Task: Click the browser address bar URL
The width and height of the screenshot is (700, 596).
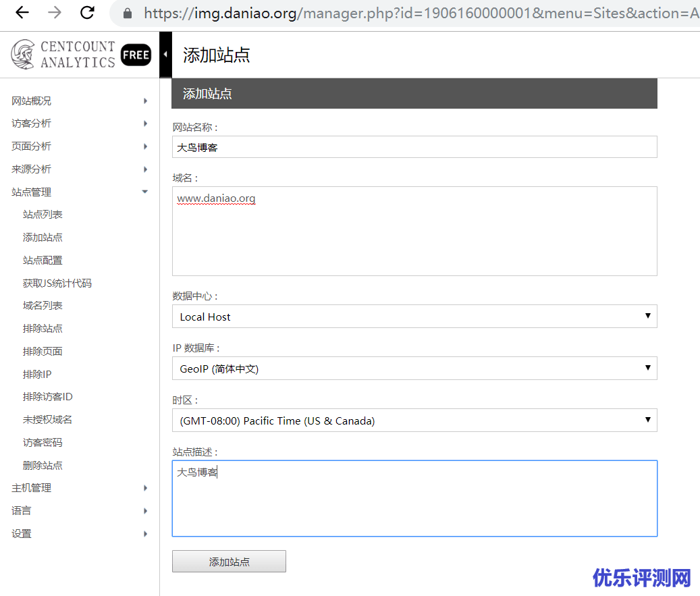Action: (421, 13)
